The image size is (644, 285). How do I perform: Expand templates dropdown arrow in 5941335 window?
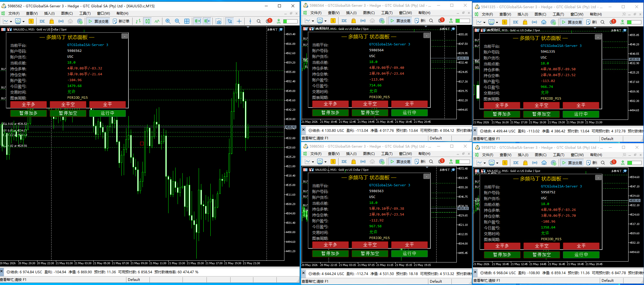coord(497,23)
